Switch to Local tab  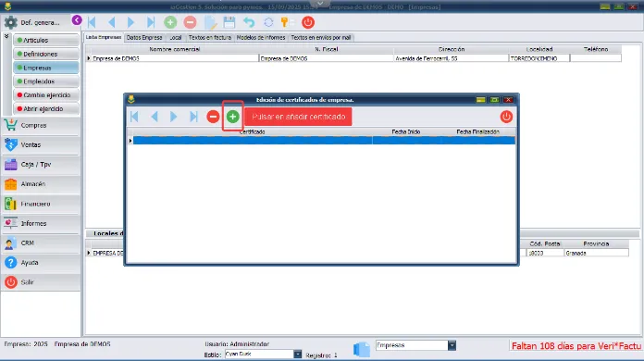(x=176, y=37)
